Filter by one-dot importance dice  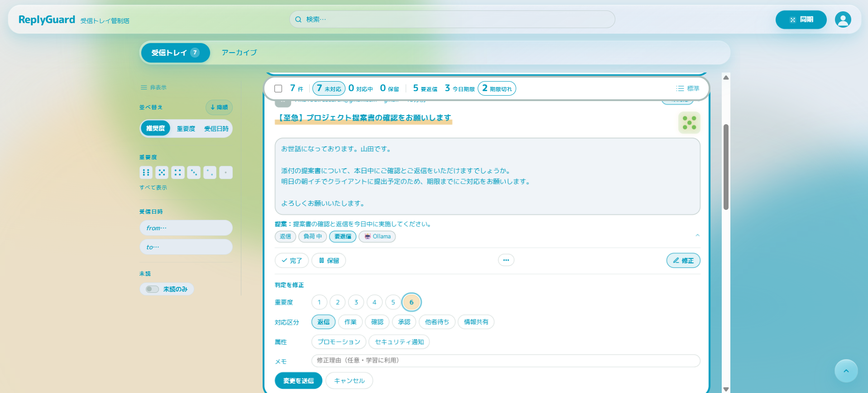225,172
